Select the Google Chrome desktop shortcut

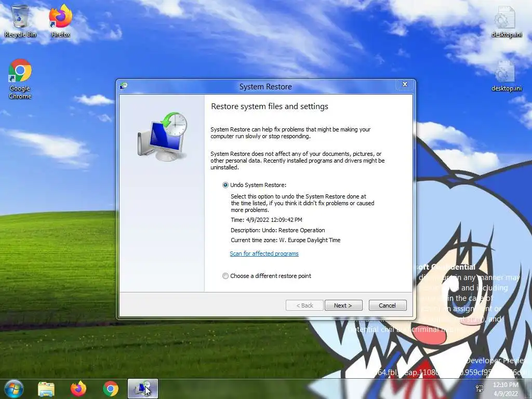click(x=20, y=79)
